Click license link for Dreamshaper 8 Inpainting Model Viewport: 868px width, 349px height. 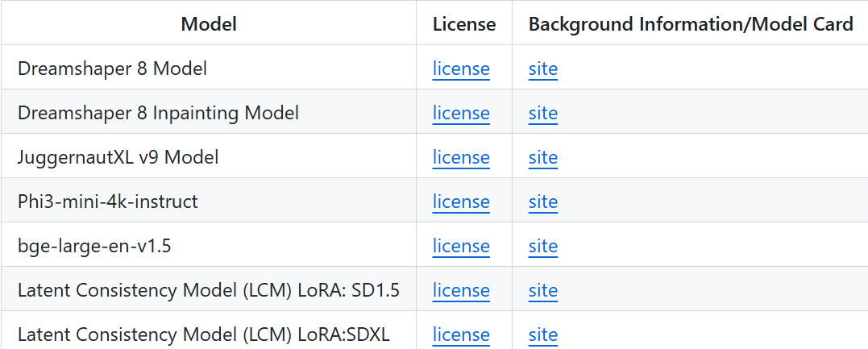(x=461, y=113)
